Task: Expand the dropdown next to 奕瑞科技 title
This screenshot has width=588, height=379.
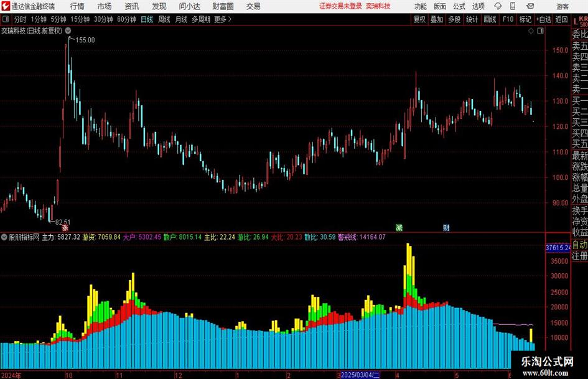Action: [68, 30]
